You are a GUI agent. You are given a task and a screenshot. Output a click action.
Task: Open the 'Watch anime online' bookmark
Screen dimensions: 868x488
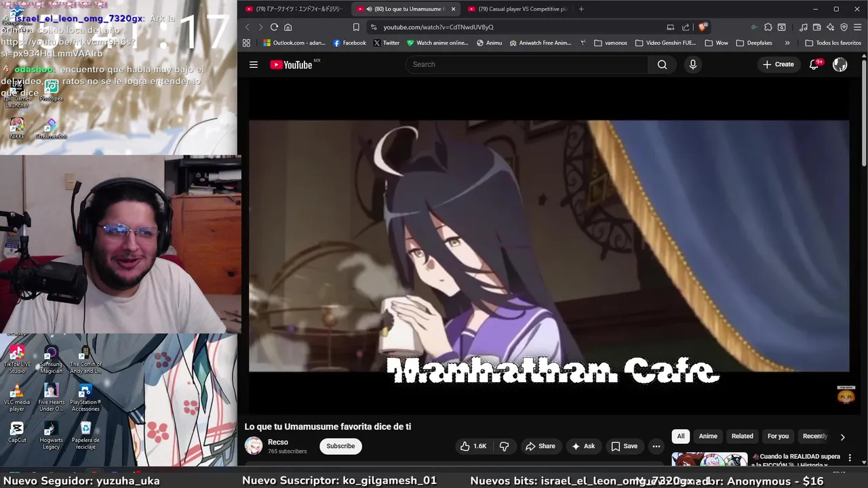pyautogui.click(x=437, y=43)
